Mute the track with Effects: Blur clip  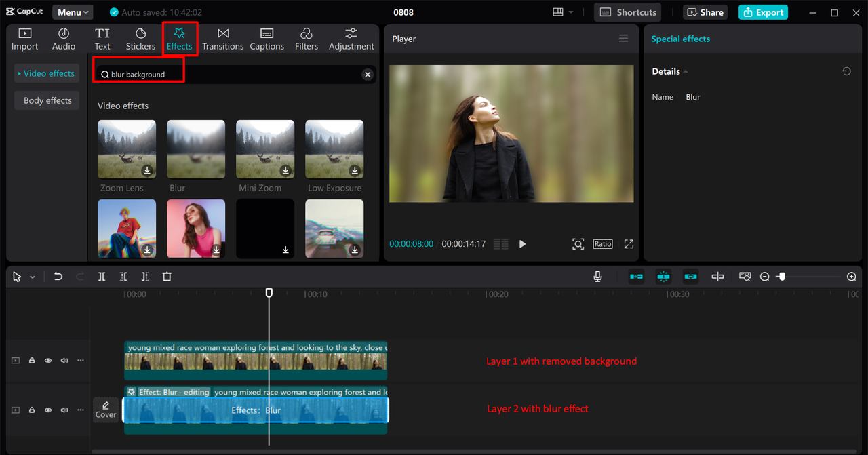pyautogui.click(x=64, y=410)
